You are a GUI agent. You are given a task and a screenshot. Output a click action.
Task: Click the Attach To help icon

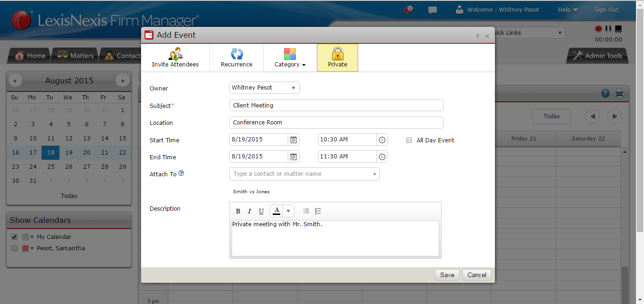(181, 173)
